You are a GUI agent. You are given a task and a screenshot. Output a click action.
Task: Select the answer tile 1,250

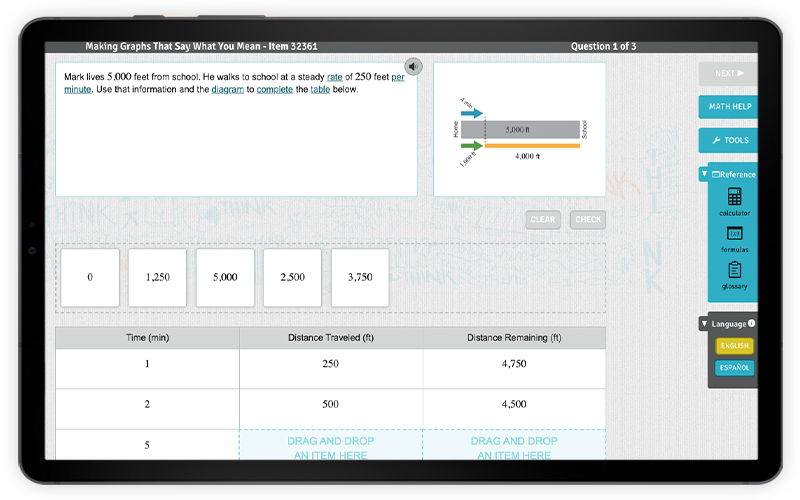[x=158, y=278]
